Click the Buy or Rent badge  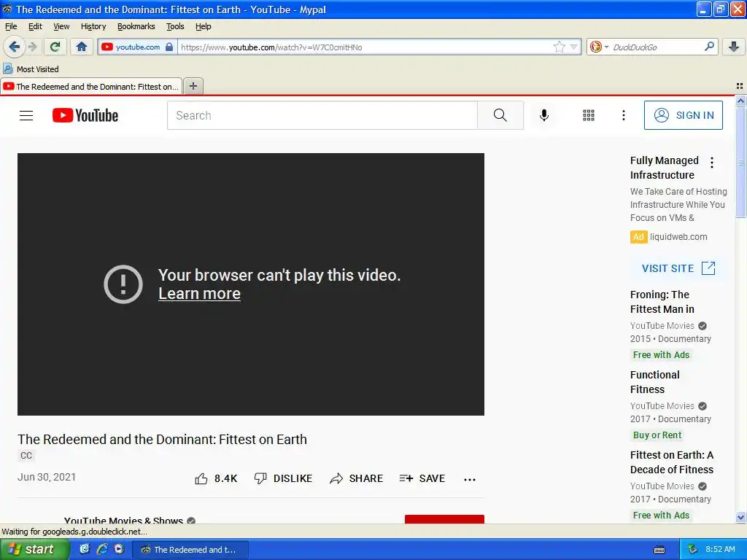click(x=657, y=435)
